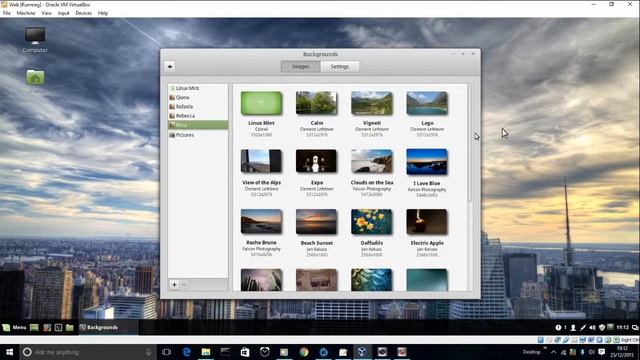This screenshot has width=640, height=360.
Task: Choose the Expo wallpaper thumbnail
Action: pyautogui.click(x=316, y=161)
